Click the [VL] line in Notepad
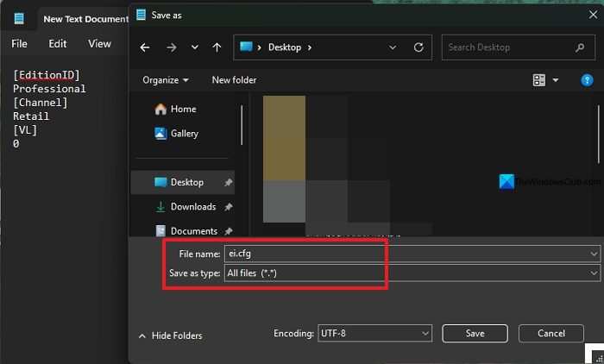The height and width of the screenshot is (364, 604). pyautogui.click(x=25, y=130)
